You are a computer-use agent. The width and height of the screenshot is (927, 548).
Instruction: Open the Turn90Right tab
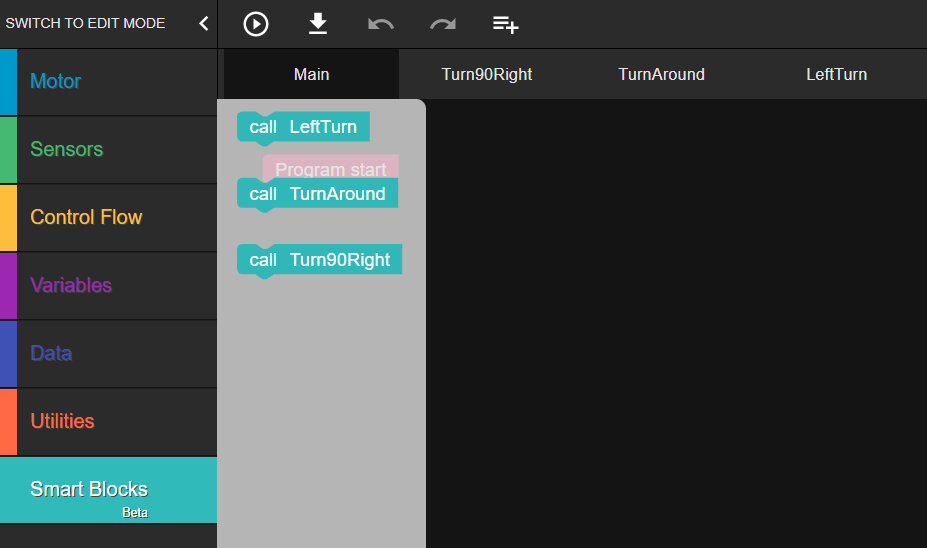point(487,74)
